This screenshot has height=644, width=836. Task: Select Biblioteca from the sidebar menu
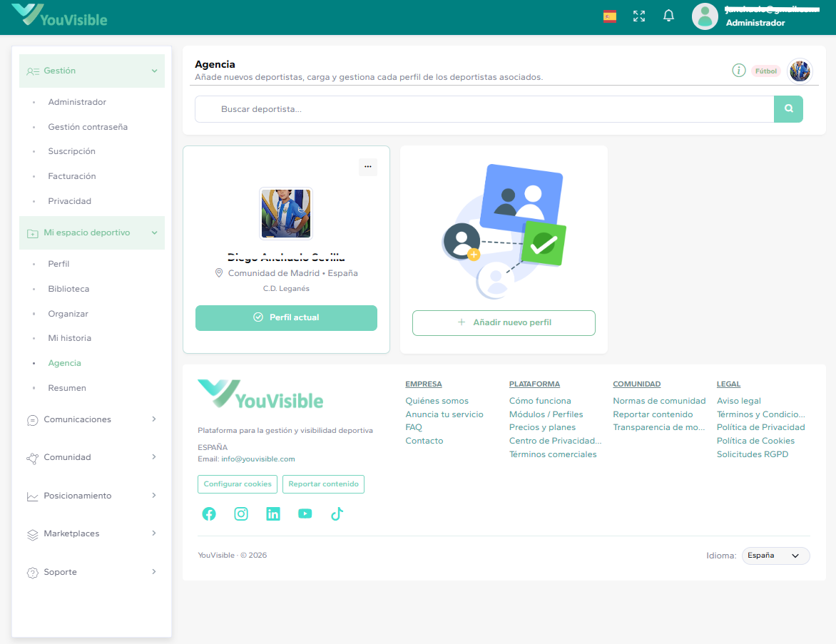click(x=68, y=289)
